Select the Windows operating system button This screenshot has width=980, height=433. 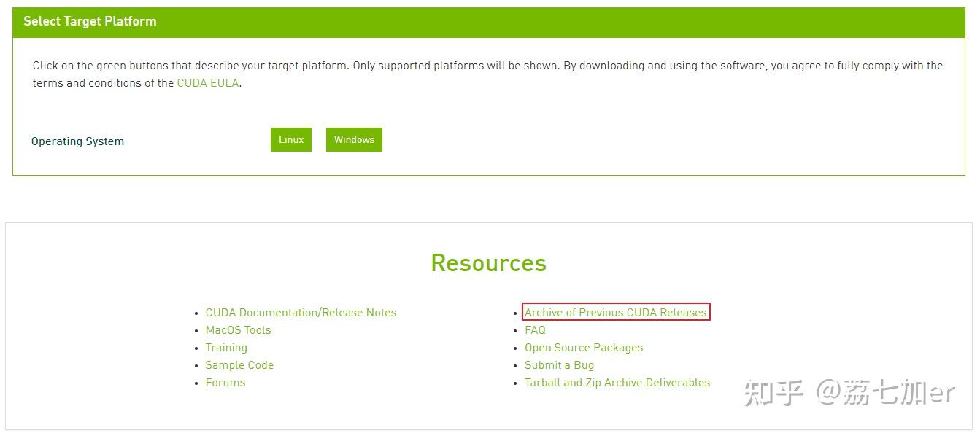[x=354, y=140]
